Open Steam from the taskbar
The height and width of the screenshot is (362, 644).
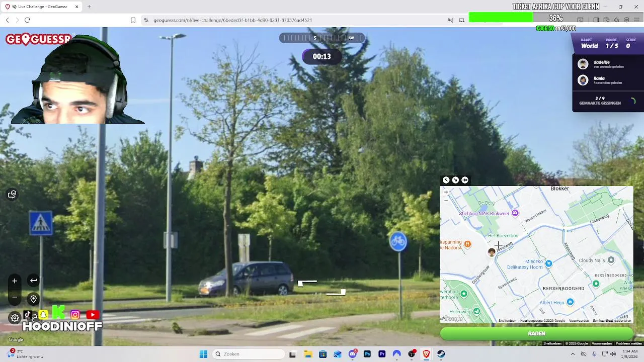(441, 354)
